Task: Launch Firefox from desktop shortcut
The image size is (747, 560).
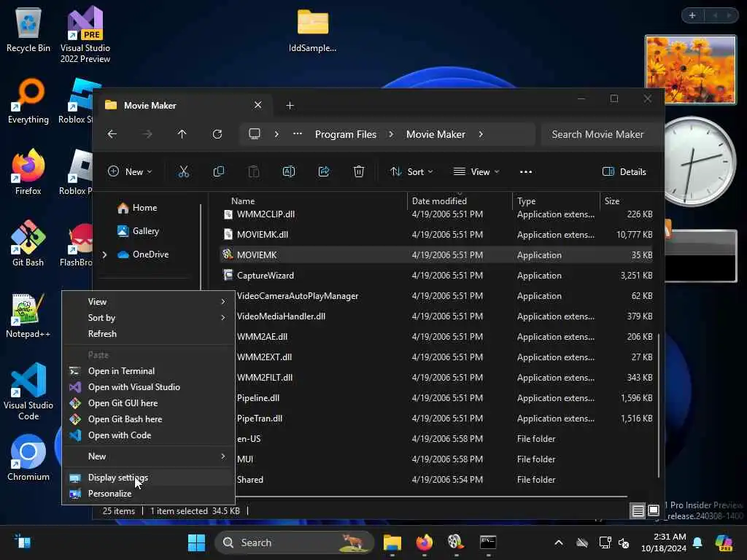Action: (x=28, y=172)
